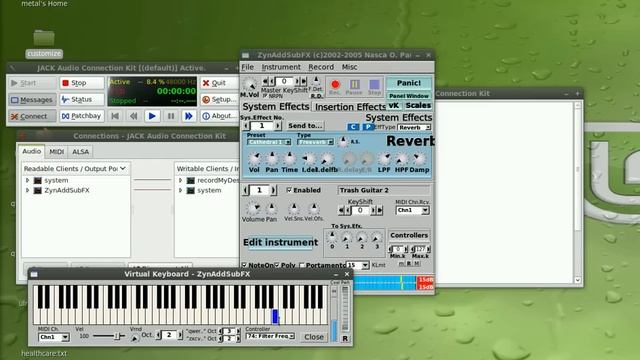Expand the system readable client
Viewport: 640px width, 360px height.
(27, 180)
